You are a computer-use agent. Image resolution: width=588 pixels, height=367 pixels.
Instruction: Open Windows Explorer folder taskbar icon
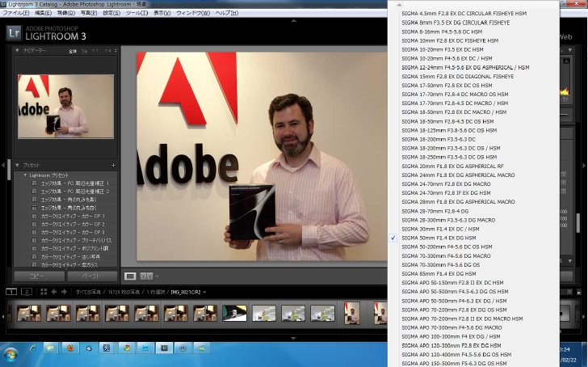click(50, 348)
